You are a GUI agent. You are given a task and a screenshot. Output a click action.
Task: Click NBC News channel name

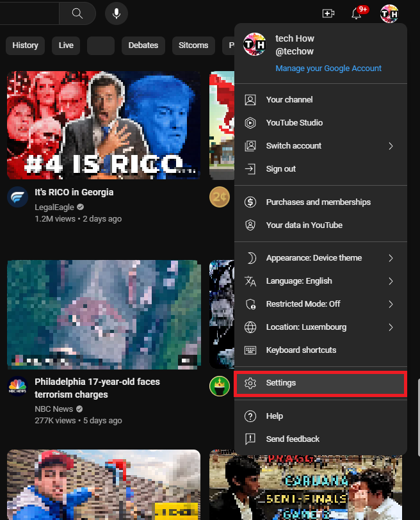coord(54,409)
